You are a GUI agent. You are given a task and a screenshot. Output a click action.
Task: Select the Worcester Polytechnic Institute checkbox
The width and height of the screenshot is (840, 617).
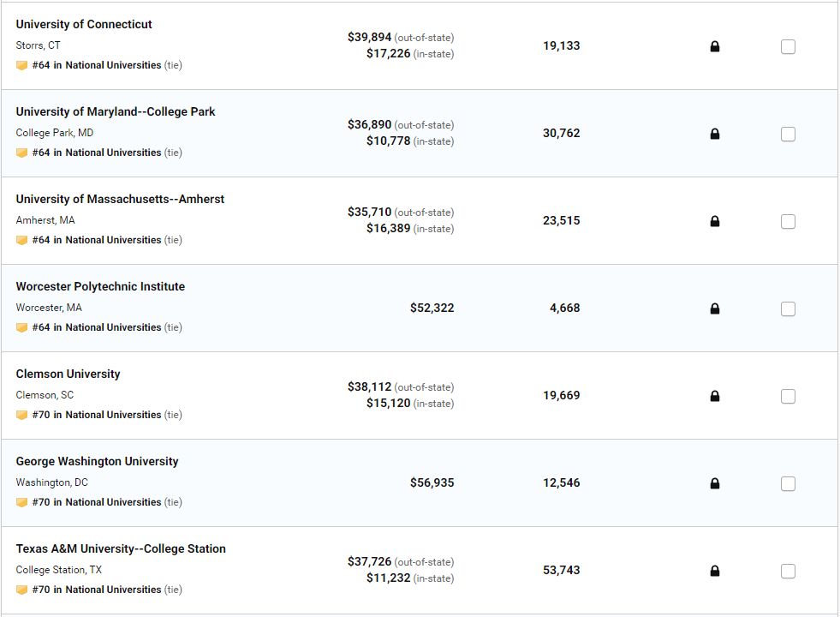[x=788, y=308]
